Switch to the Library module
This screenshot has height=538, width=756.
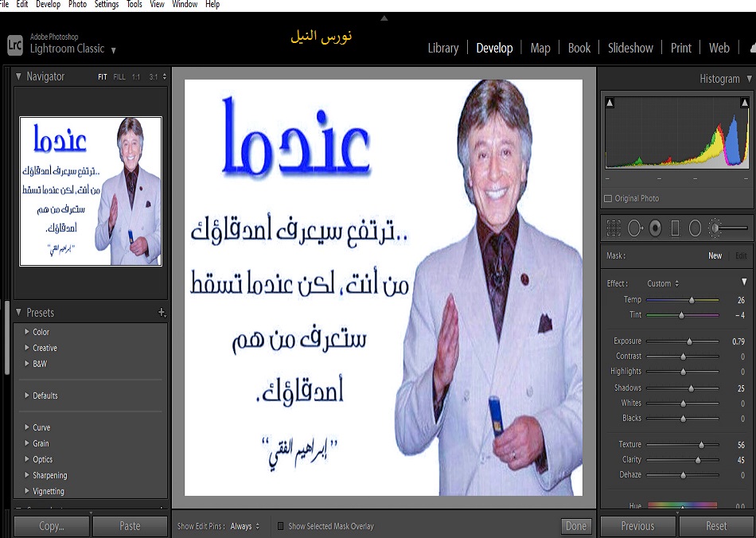(442, 48)
